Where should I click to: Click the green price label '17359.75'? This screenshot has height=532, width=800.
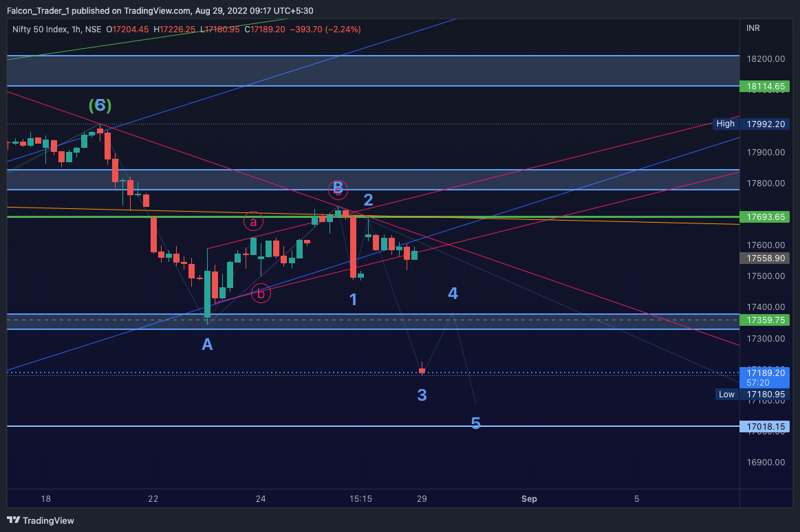click(765, 320)
